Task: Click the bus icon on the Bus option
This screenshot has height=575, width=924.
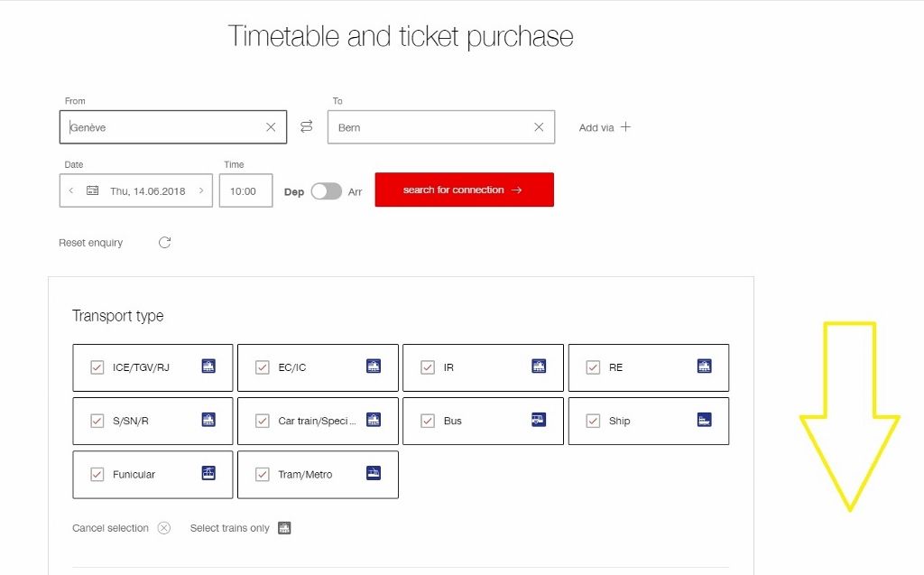Action: tap(538, 420)
